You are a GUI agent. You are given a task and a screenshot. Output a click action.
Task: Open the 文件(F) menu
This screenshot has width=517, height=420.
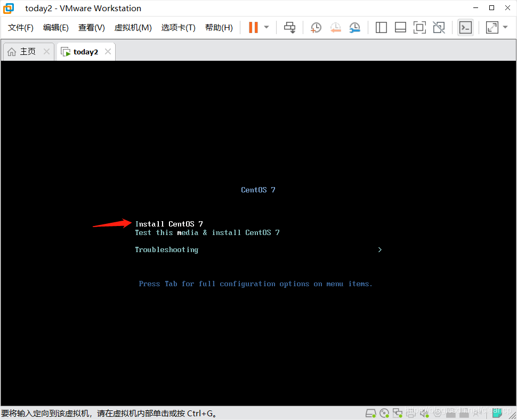tap(20, 27)
